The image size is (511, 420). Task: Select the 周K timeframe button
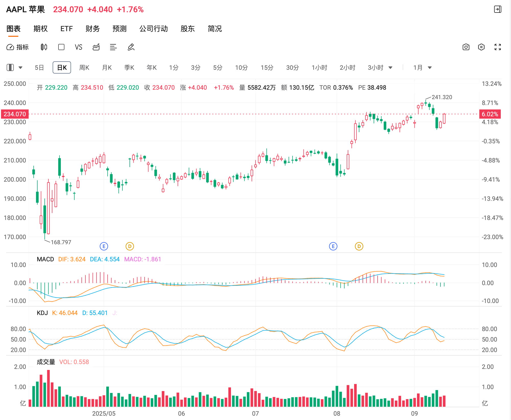click(x=84, y=68)
